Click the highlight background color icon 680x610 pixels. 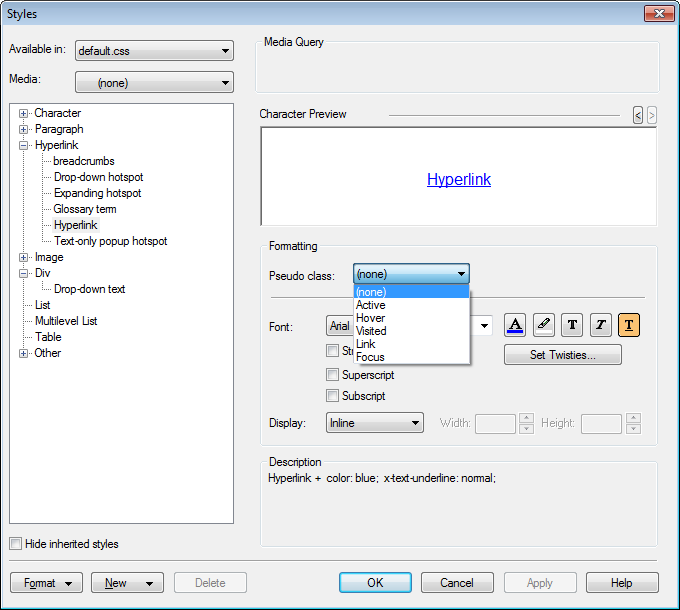pyautogui.click(x=543, y=325)
